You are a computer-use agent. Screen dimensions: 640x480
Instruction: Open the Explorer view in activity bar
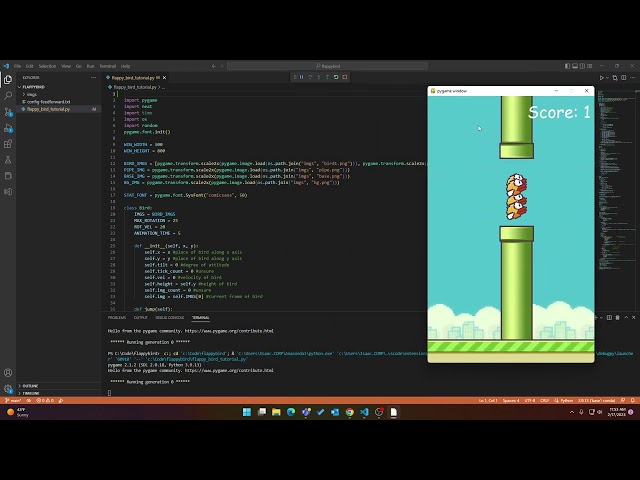tap(8, 80)
